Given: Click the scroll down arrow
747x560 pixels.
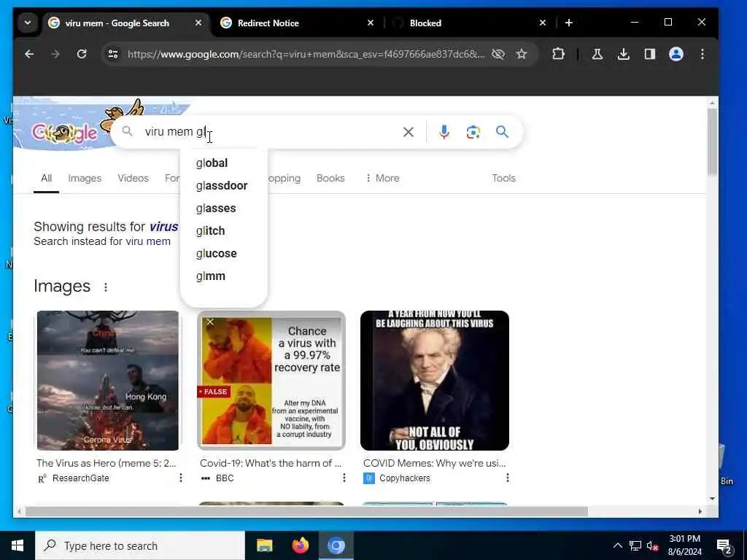Looking at the screenshot, I should coord(712,499).
